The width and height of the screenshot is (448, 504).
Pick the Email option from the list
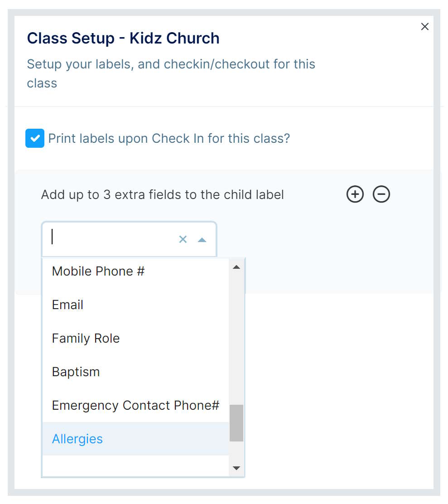pyautogui.click(x=67, y=305)
